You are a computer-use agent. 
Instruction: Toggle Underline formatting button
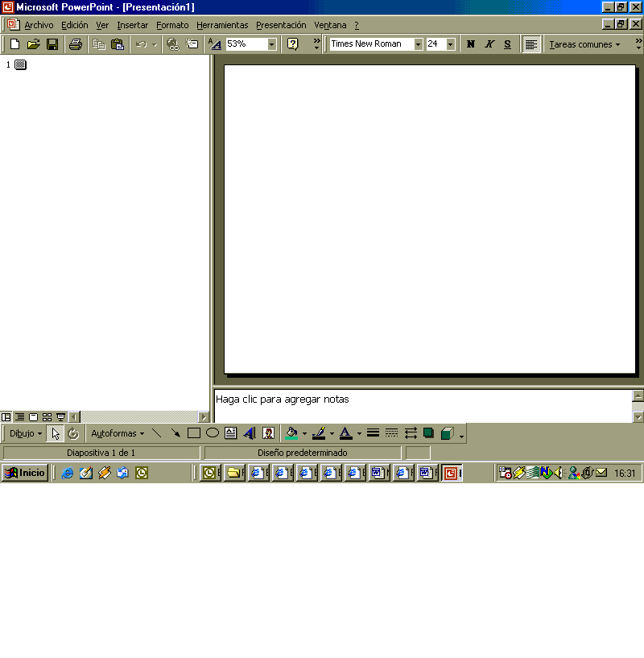pos(508,44)
